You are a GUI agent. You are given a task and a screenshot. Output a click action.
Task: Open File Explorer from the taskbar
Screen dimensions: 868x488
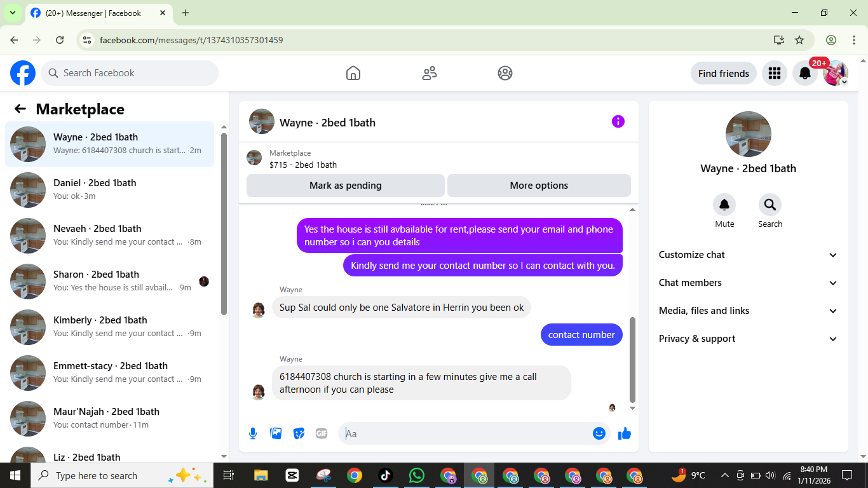click(261, 475)
